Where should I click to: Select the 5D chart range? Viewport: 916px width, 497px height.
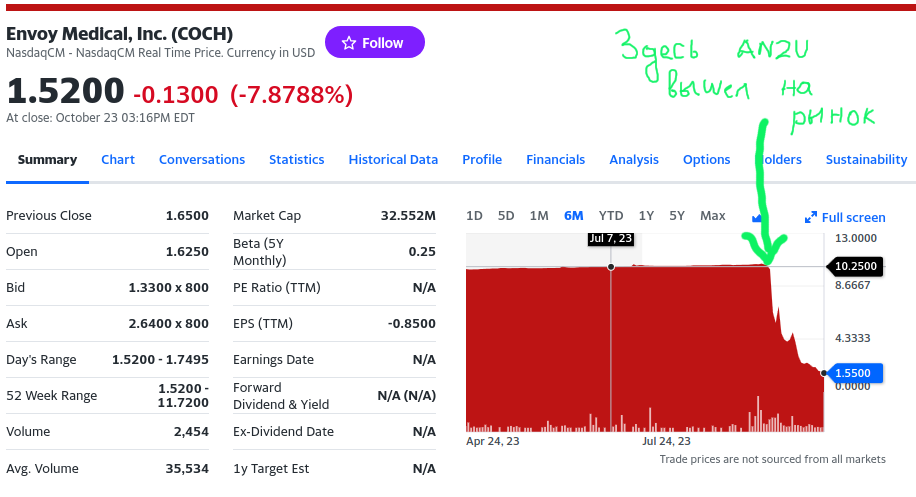506,216
